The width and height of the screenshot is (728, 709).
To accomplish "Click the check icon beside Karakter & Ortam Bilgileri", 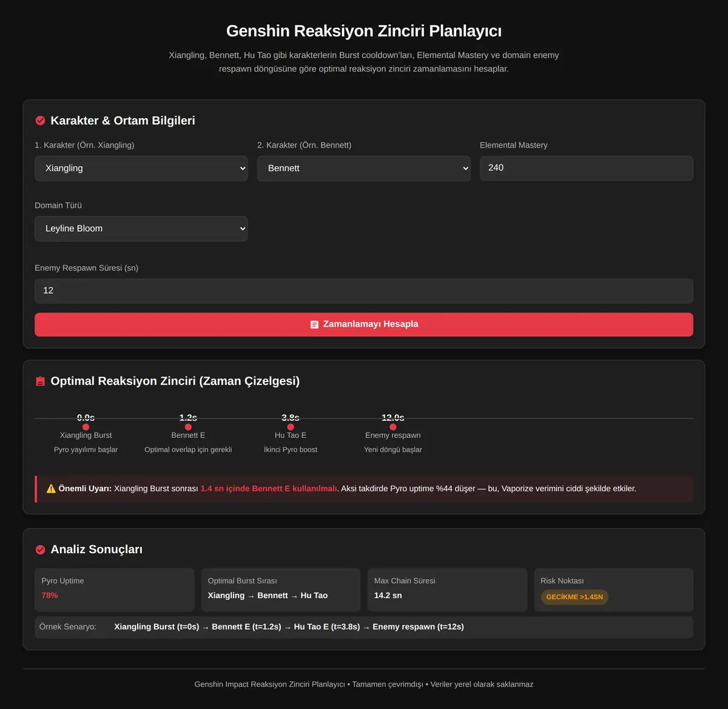I will (x=40, y=121).
